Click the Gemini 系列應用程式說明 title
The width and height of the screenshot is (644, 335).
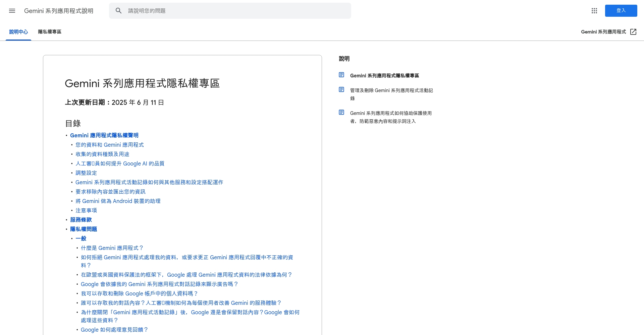[x=59, y=11]
